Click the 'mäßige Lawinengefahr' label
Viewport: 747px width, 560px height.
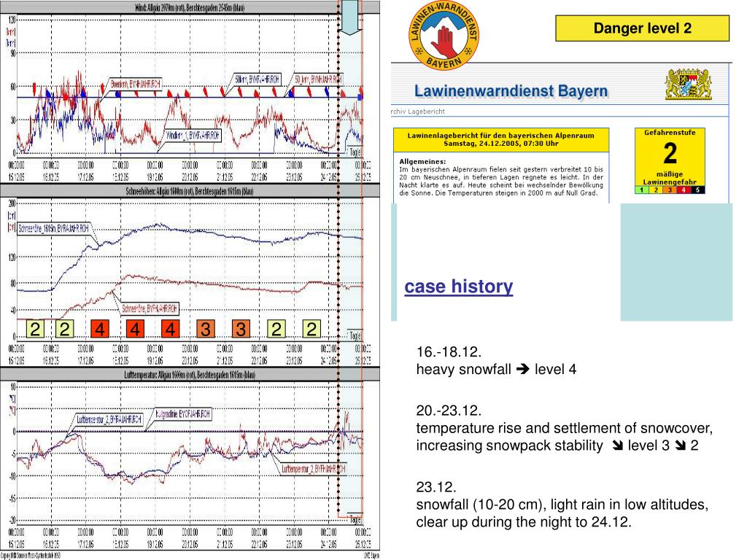pos(670,178)
